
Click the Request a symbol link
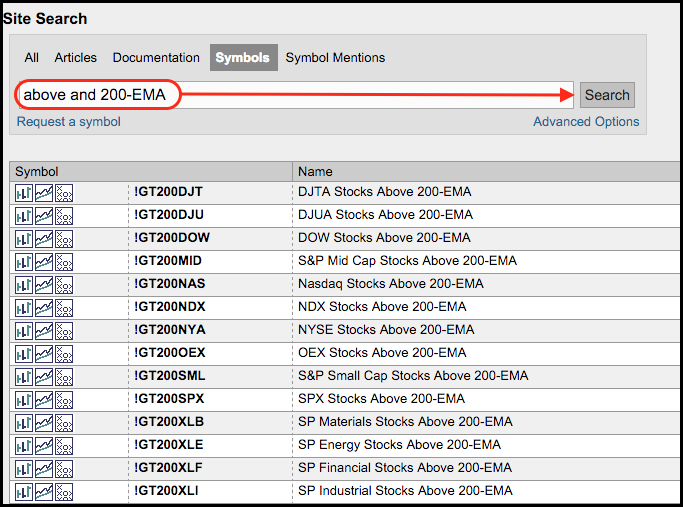click(69, 122)
